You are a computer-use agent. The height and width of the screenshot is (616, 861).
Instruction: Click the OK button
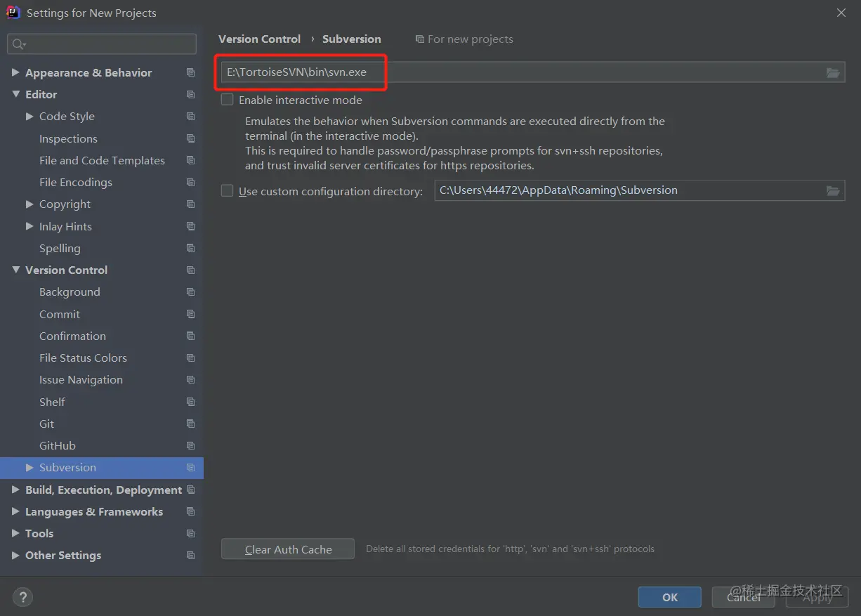(670, 597)
